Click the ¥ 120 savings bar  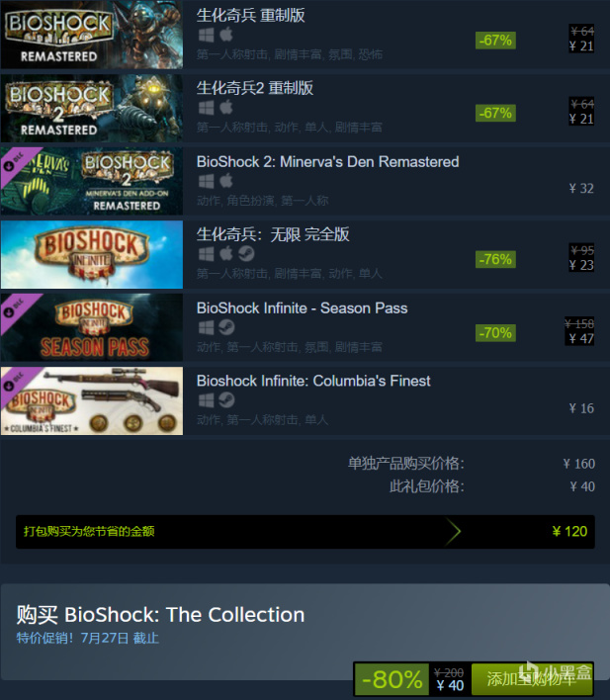point(305,532)
